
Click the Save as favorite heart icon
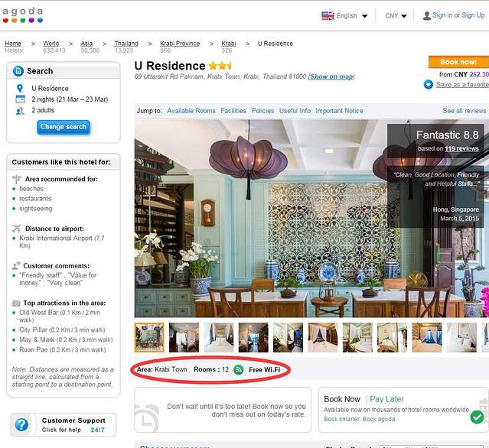tap(429, 85)
